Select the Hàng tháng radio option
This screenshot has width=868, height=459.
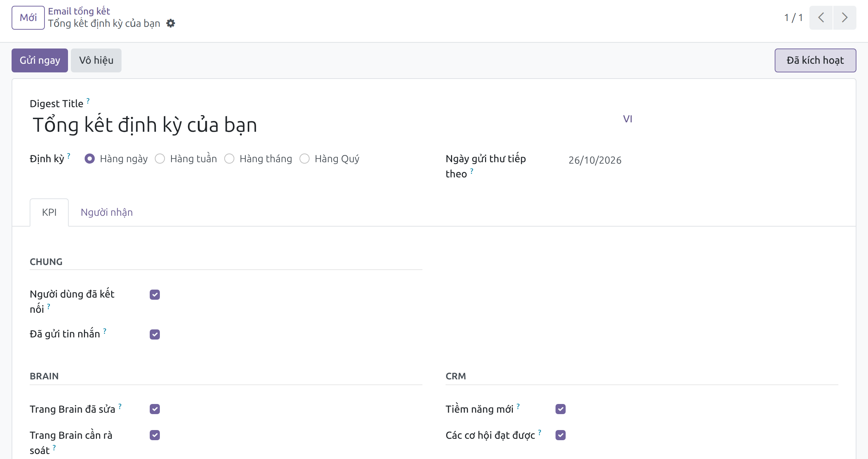click(x=229, y=159)
